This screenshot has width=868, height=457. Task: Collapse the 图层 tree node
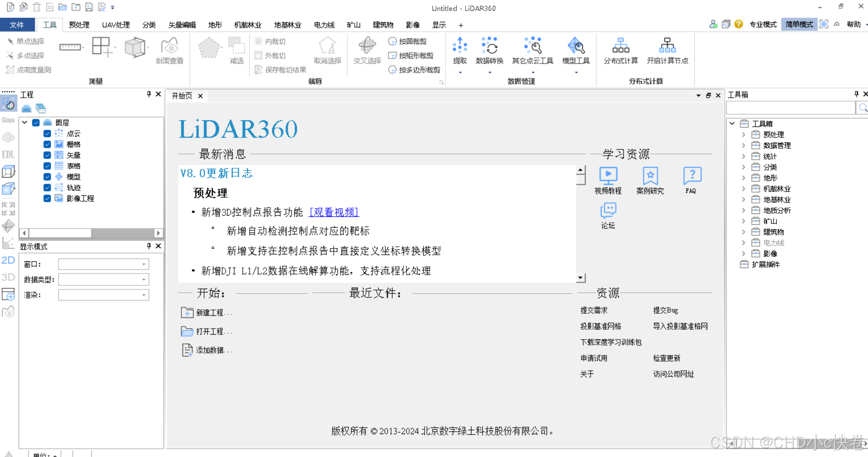pos(25,122)
